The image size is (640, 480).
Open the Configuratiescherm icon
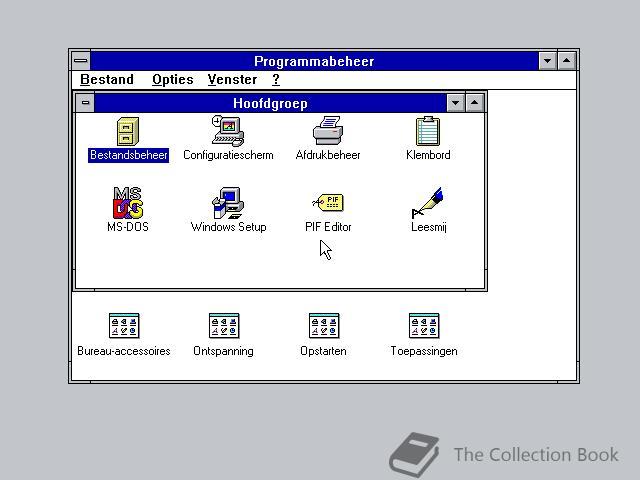(228, 131)
